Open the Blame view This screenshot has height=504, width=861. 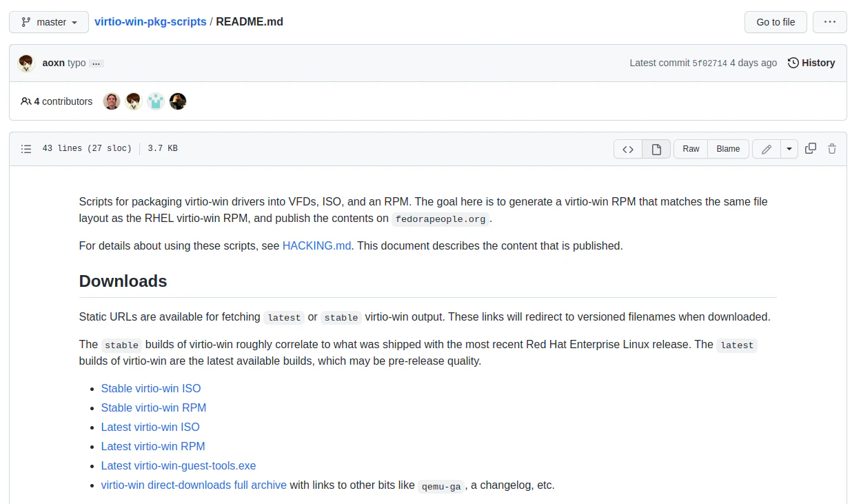click(728, 149)
